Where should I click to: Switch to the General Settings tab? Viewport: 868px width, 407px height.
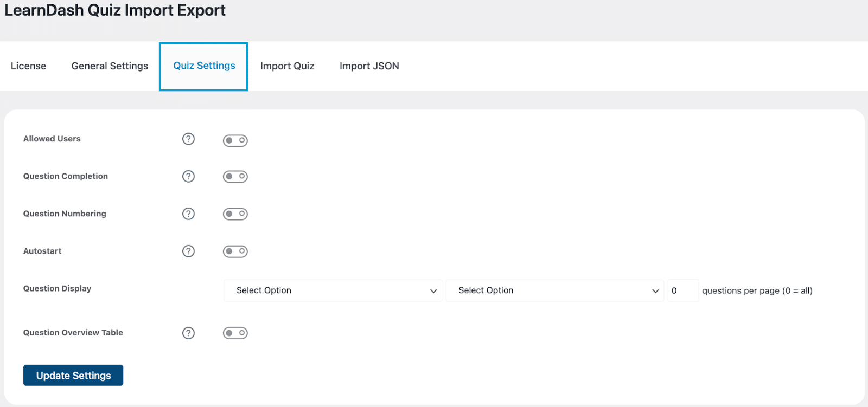click(x=110, y=66)
